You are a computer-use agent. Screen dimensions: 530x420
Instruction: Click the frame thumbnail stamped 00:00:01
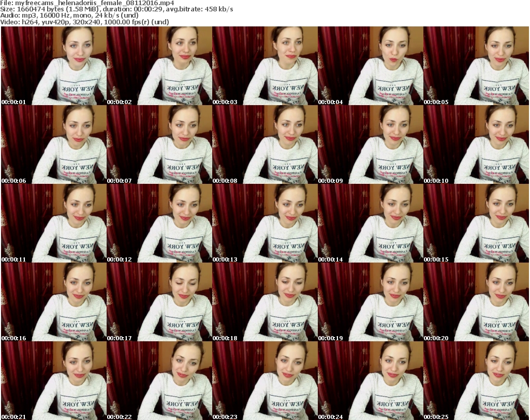point(53,66)
